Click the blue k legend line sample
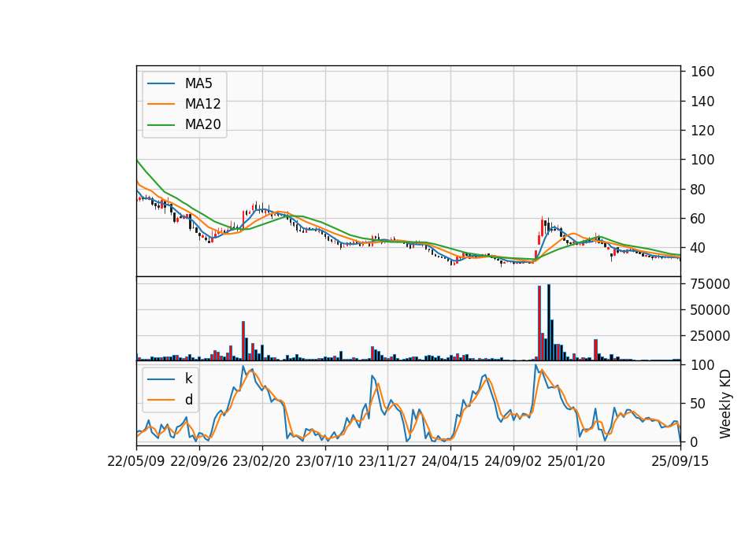Screen dimensions: 756x543 pyautogui.click(x=161, y=379)
